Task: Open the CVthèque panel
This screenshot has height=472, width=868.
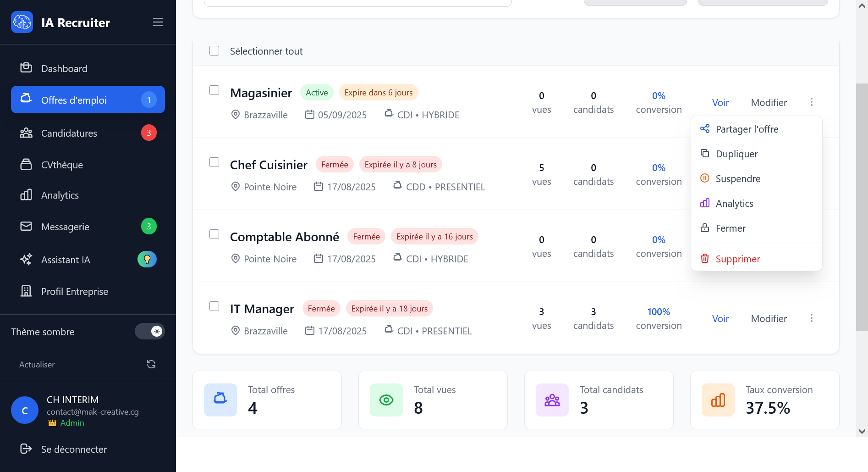Action: pyautogui.click(x=62, y=165)
